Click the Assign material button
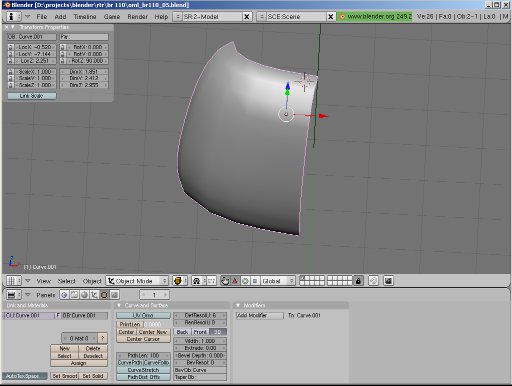512x386 pixels. pyautogui.click(x=79, y=363)
